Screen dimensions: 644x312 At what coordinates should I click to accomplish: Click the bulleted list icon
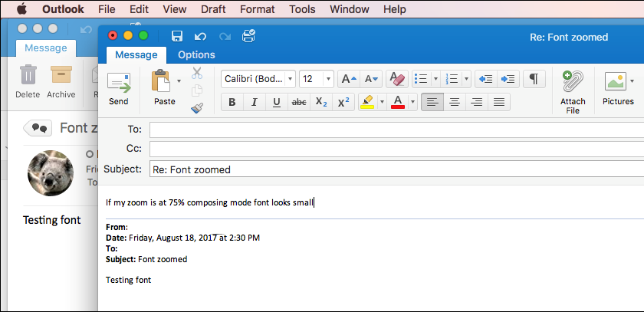(421, 79)
